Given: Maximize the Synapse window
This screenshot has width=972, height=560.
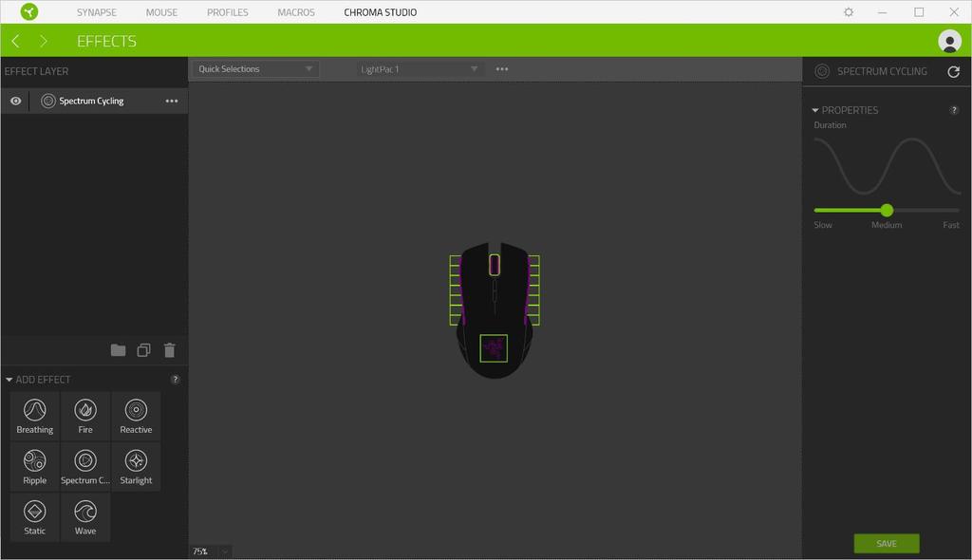Looking at the screenshot, I should pos(919,11).
